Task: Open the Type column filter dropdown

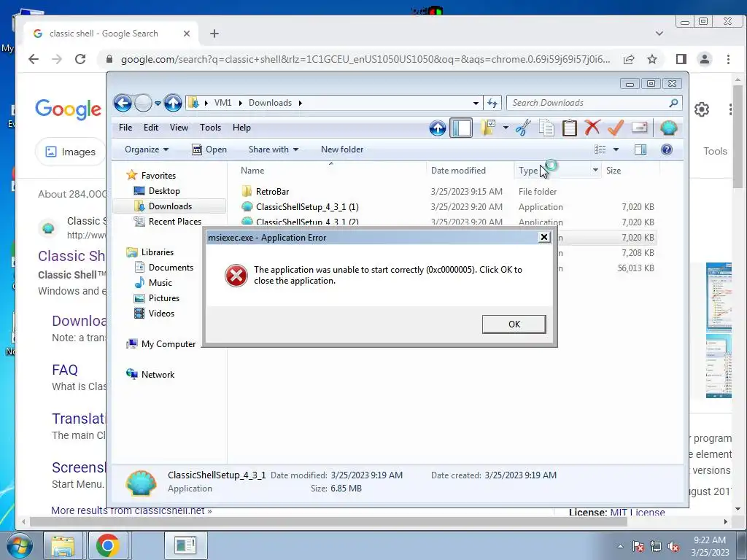Action: pos(595,170)
